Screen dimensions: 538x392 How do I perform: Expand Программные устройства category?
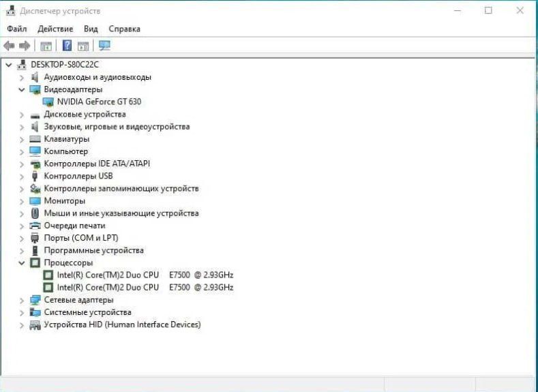pos(22,251)
